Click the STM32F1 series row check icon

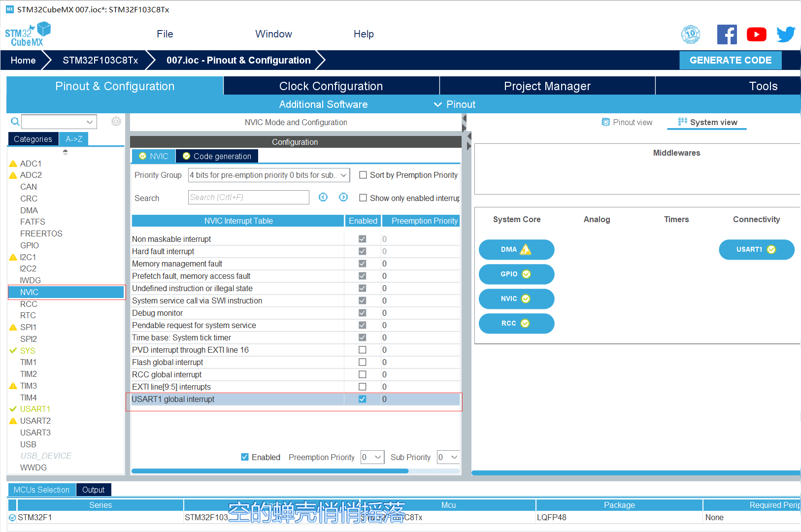click(12, 517)
